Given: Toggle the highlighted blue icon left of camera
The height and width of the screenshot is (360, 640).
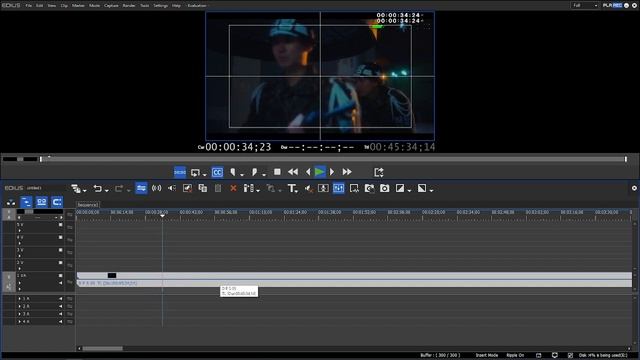Looking at the screenshot, I should [x=339, y=188].
